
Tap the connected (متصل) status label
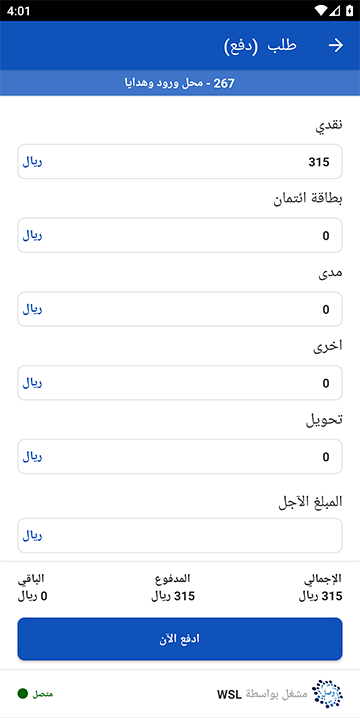tap(42, 694)
